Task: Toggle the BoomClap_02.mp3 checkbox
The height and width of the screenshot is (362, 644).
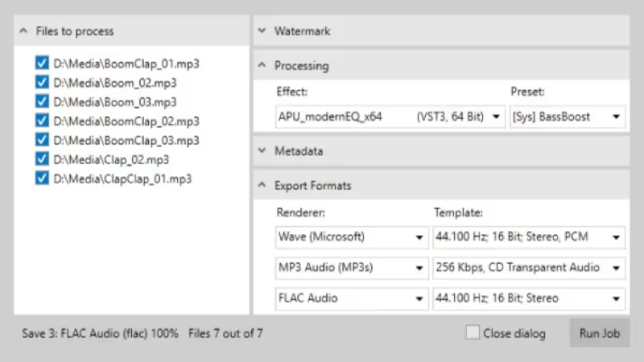Action: pyautogui.click(x=42, y=121)
